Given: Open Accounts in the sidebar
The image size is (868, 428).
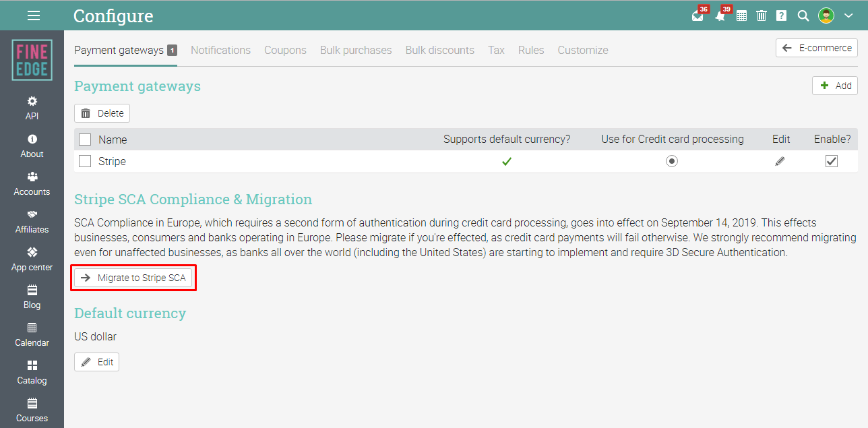Looking at the screenshot, I should pos(32,183).
